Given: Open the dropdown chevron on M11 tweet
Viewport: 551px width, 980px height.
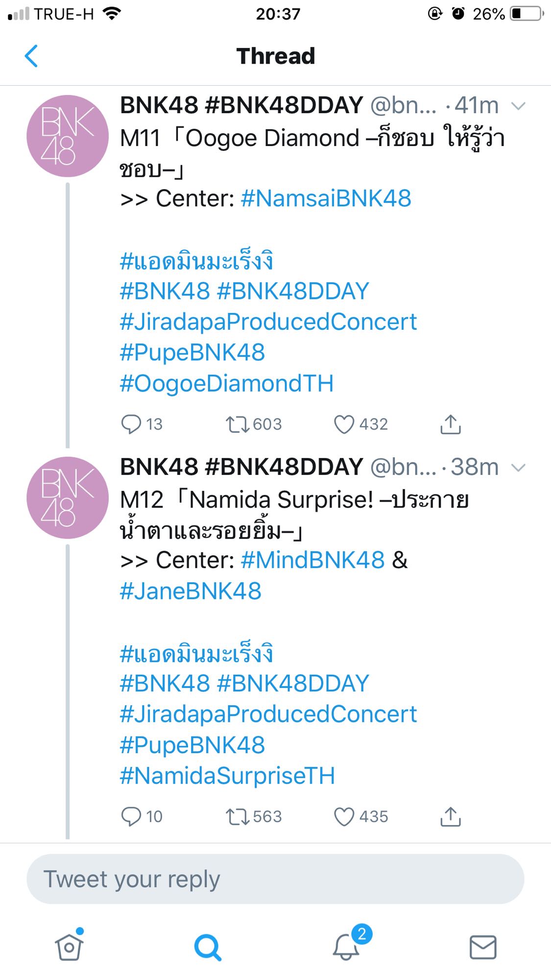Looking at the screenshot, I should (x=518, y=106).
